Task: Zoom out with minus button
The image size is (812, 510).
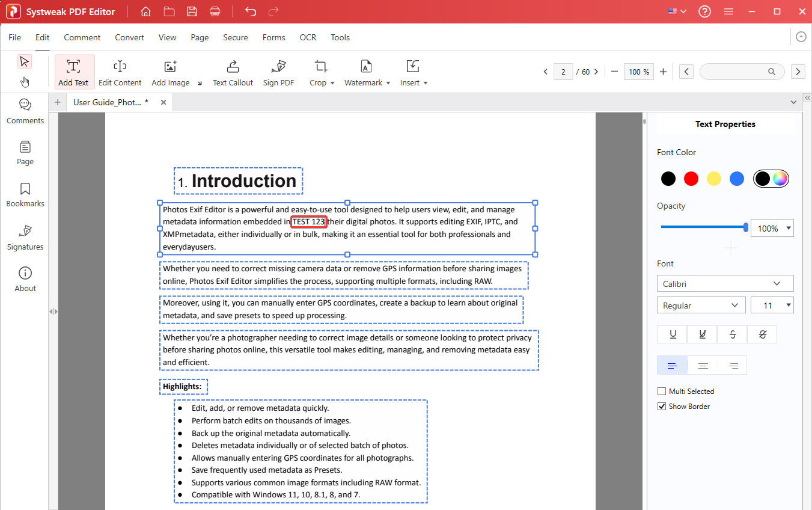Action: [614, 72]
